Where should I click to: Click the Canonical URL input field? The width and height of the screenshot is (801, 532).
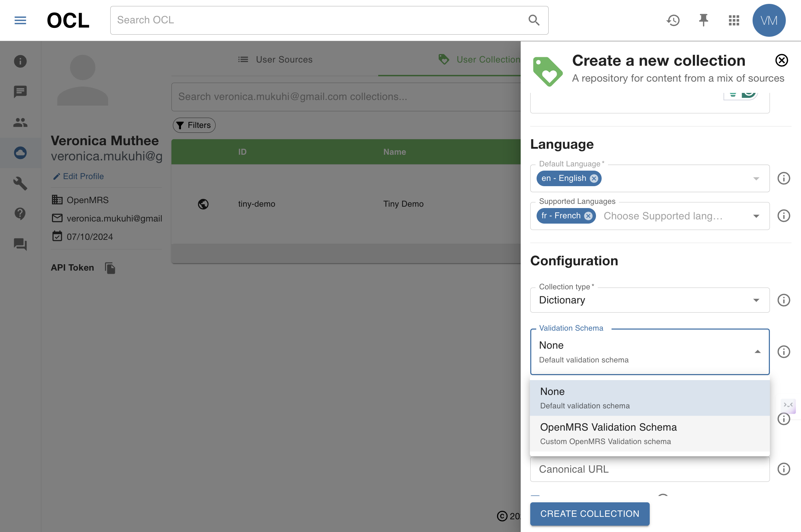(650, 469)
